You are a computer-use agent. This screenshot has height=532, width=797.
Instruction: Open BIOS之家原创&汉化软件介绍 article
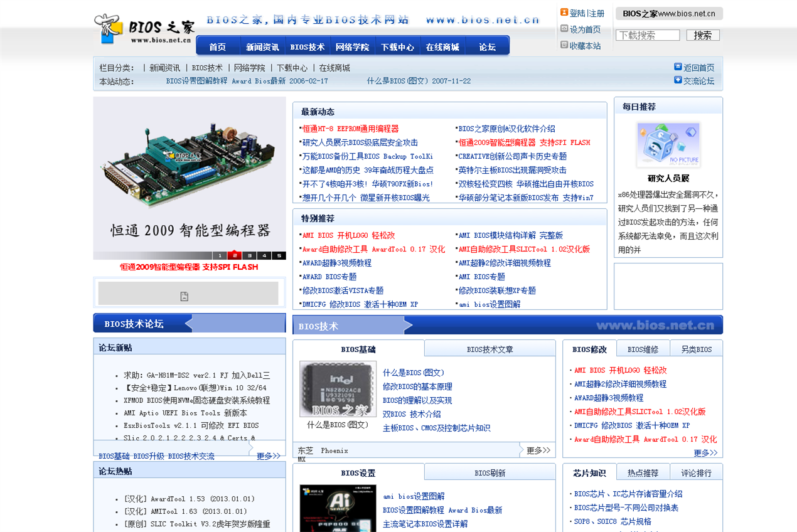tap(506, 129)
